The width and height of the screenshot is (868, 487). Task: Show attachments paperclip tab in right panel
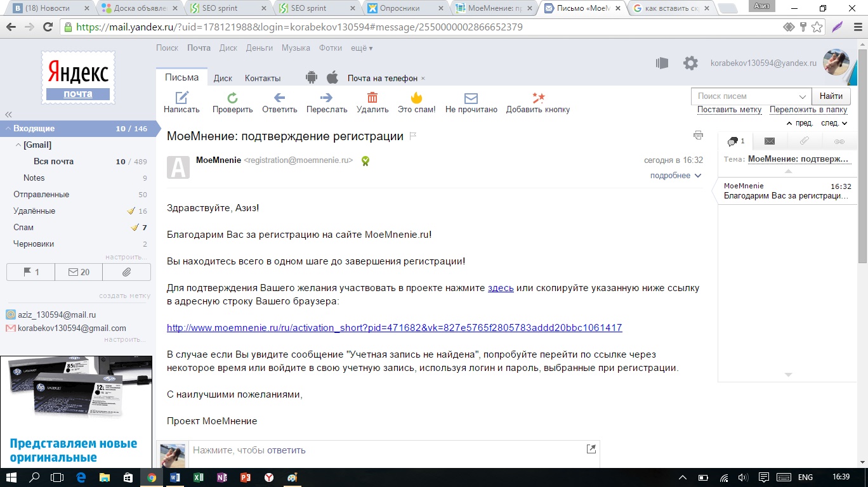[804, 141]
